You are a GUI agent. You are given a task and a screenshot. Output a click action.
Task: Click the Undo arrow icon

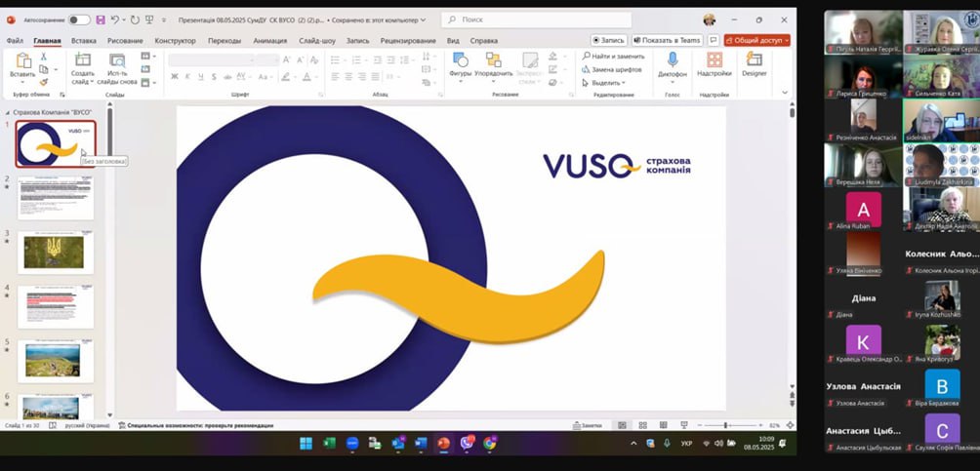(x=115, y=20)
